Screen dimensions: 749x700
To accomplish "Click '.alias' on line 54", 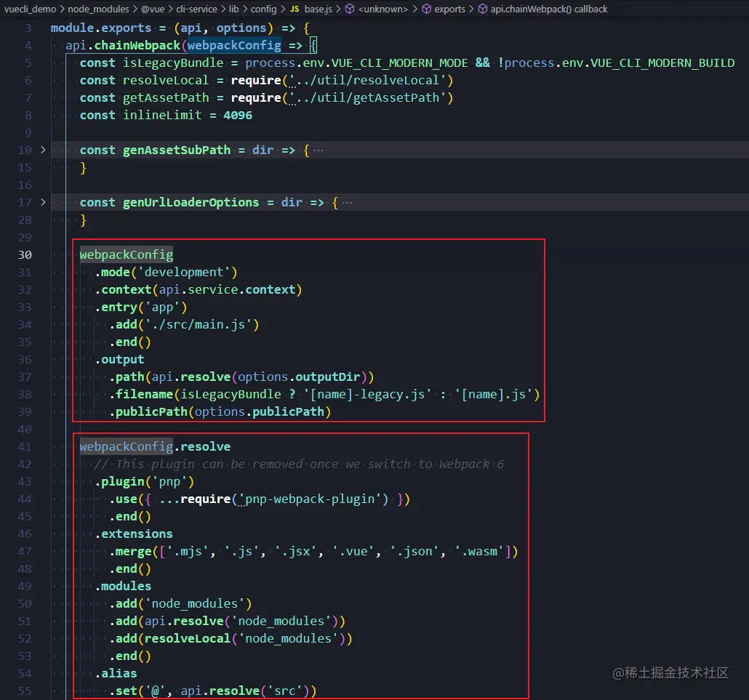I will click(116, 674).
